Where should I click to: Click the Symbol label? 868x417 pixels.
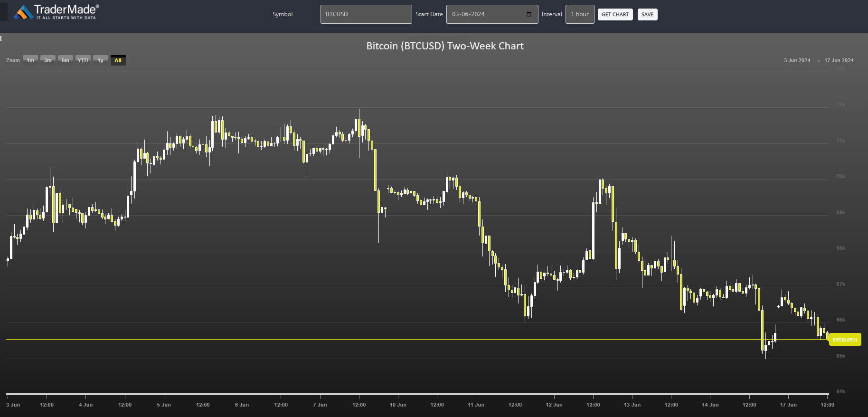[x=283, y=14]
